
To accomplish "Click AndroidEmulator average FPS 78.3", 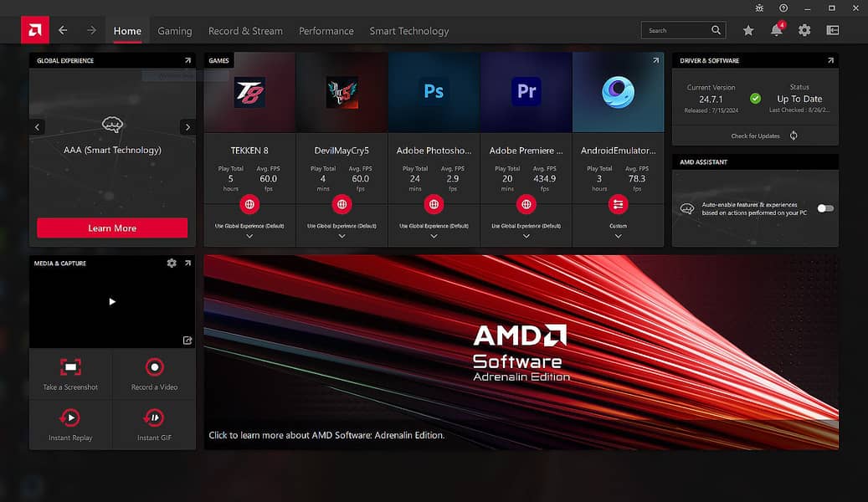I will click(637, 179).
